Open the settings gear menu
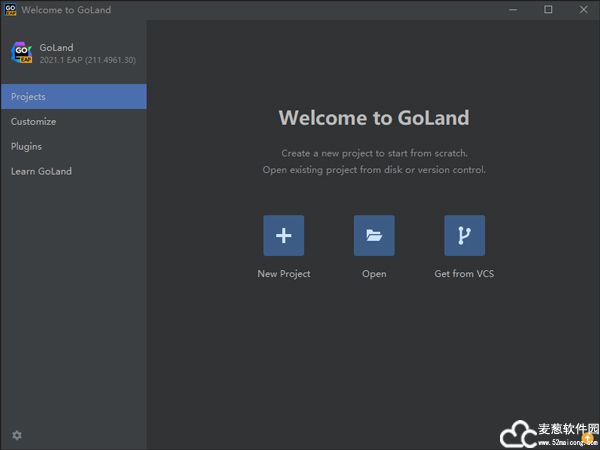Viewport: 600px width, 450px height. coord(17,435)
